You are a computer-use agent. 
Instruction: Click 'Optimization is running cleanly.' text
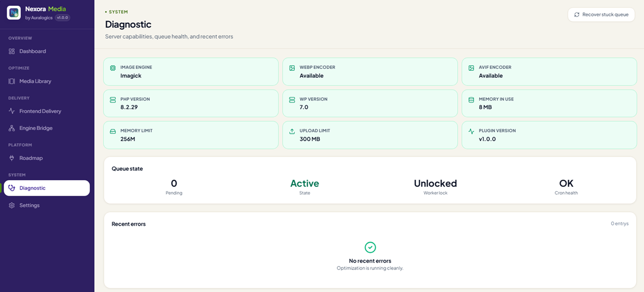(x=370, y=268)
